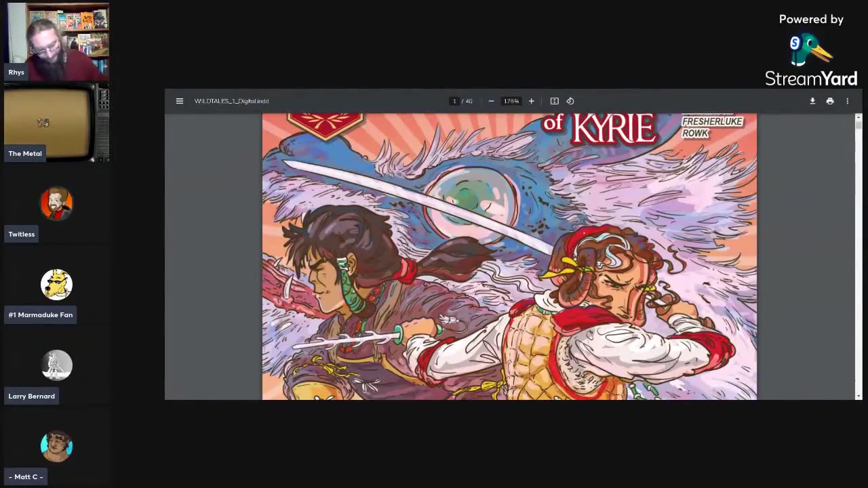Image resolution: width=868 pixels, height=488 pixels.
Task: Select the Larry Bernard avatar
Action: (56, 365)
